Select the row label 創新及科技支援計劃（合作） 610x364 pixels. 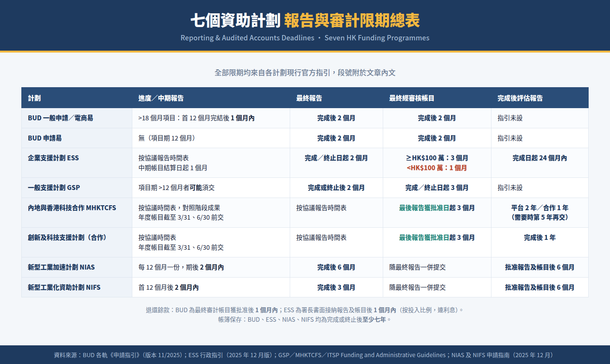pyautogui.click(x=67, y=238)
